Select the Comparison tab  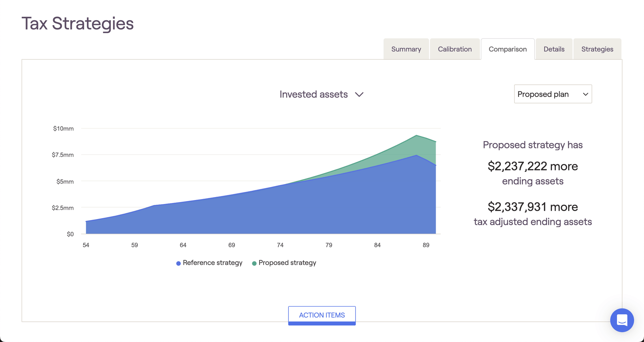point(507,49)
